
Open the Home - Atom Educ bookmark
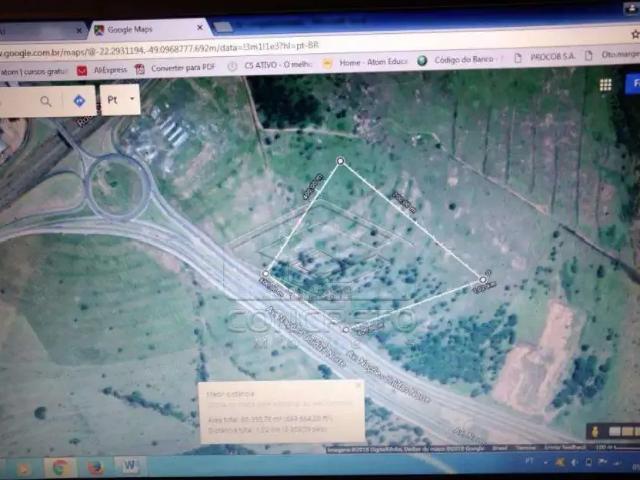click(369, 62)
